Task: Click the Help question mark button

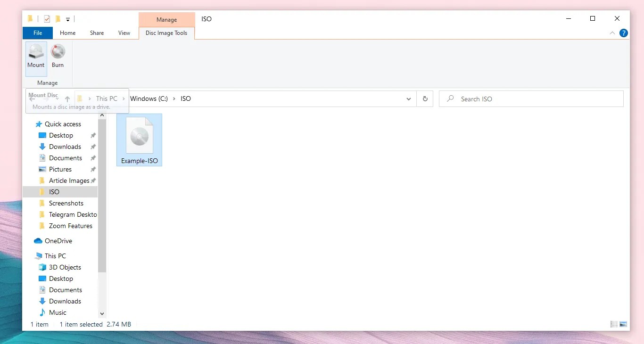Action: 623,33
